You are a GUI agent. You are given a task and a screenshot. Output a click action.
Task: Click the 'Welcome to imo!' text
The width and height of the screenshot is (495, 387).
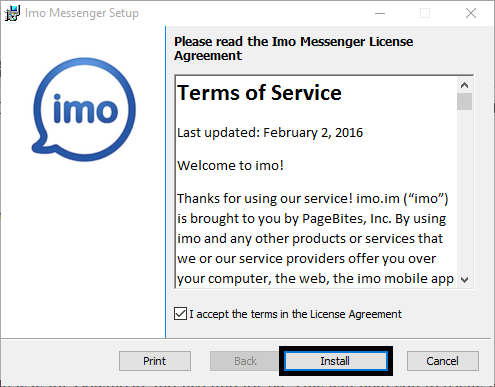230,165
